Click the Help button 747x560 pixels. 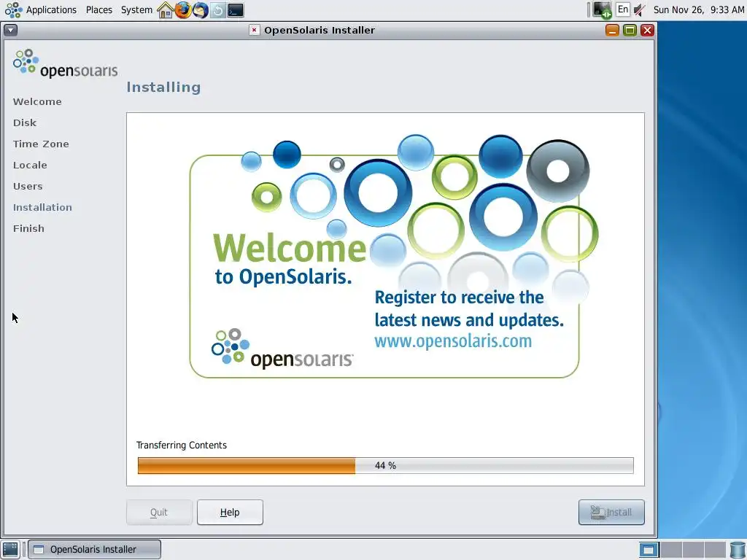[x=230, y=513]
